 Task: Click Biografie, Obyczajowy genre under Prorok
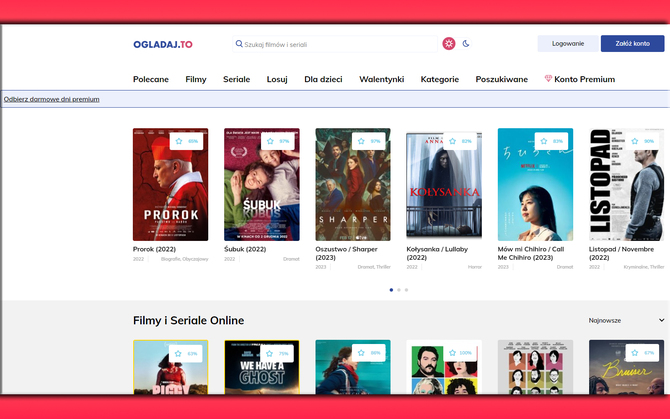(x=185, y=259)
